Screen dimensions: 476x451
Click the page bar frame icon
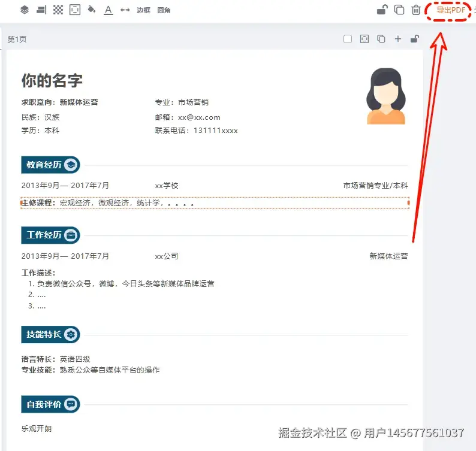pos(364,39)
